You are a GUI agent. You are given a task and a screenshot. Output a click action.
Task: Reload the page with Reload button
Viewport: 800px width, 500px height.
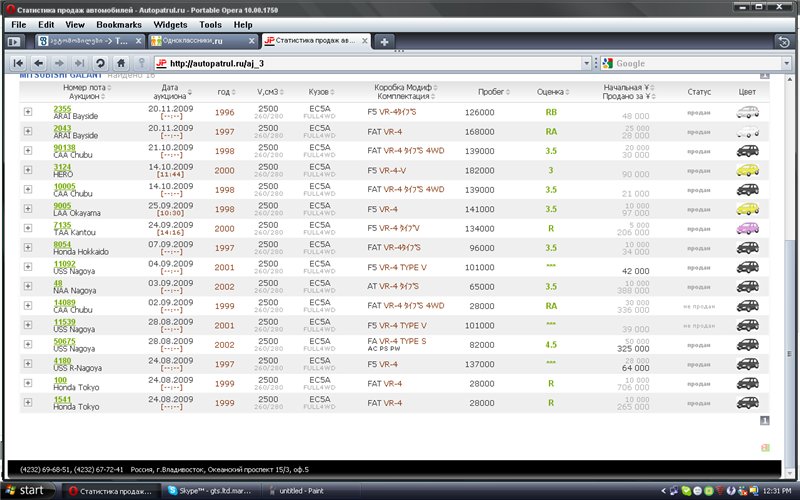[101, 63]
